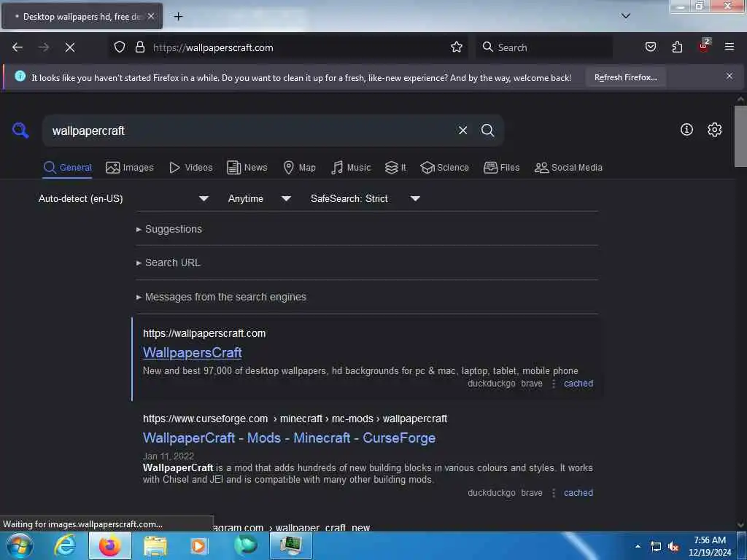The width and height of the screenshot is (747, 560).
Task: Open WallpaperCraft Mods Minecraft CurseForge link
Action: pos(289,438)
